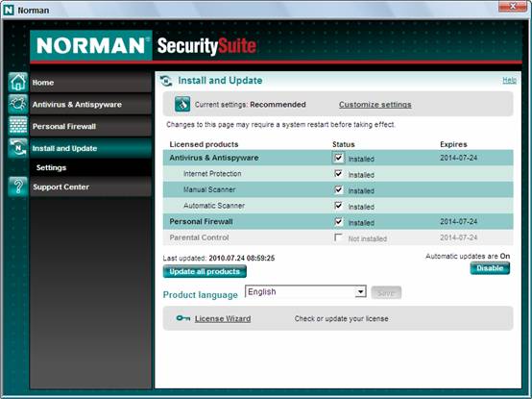Click the Personal Firewall brick wall icon

(x=18, y=126)
